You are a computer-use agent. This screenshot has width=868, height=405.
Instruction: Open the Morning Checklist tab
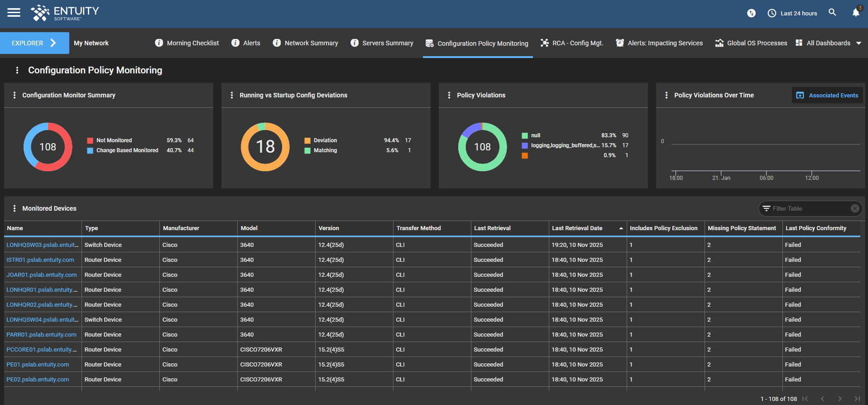pos(192,43)
